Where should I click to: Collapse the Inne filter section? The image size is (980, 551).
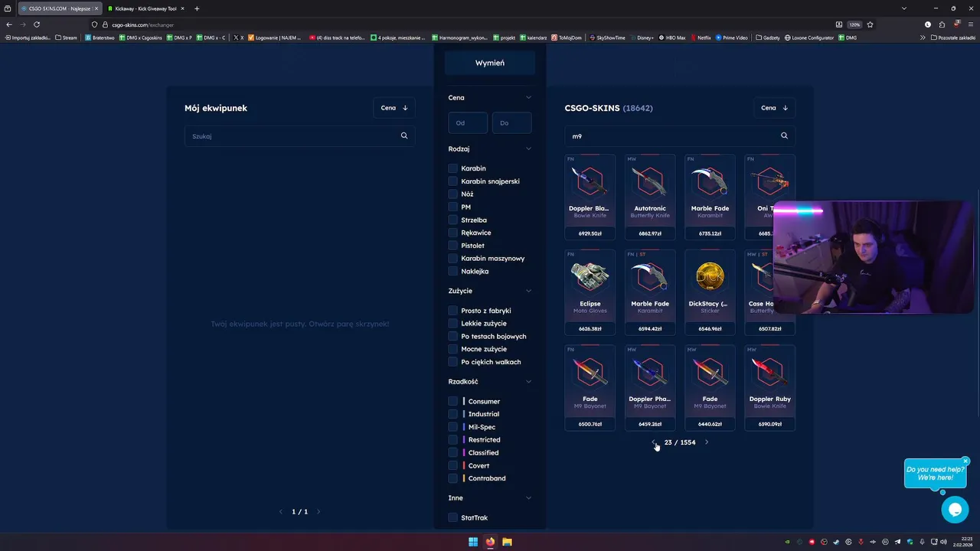point(528,497)
